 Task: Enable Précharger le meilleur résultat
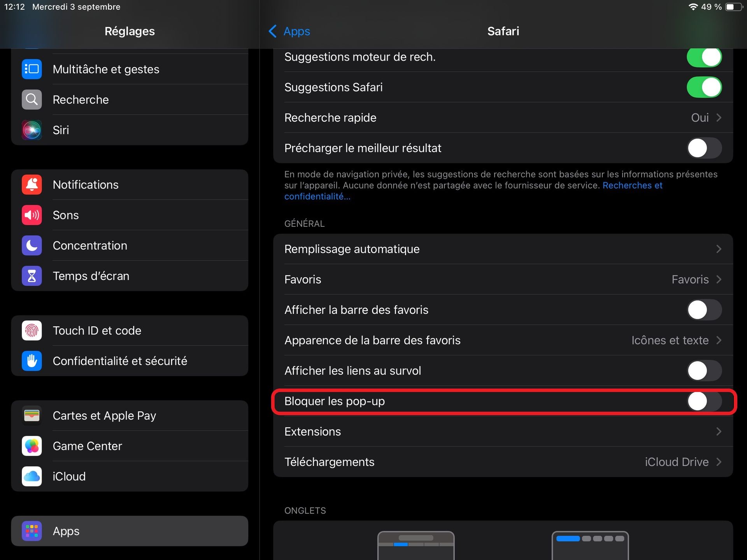point(704,148)
